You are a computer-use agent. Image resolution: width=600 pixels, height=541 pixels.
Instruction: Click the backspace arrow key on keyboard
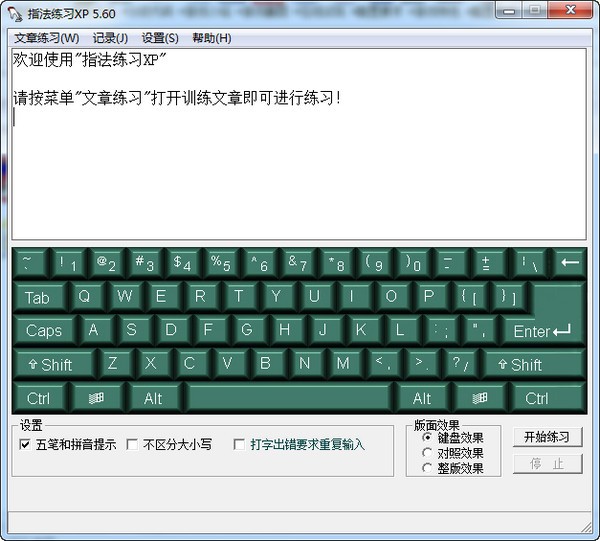click(x=569, y=263)
